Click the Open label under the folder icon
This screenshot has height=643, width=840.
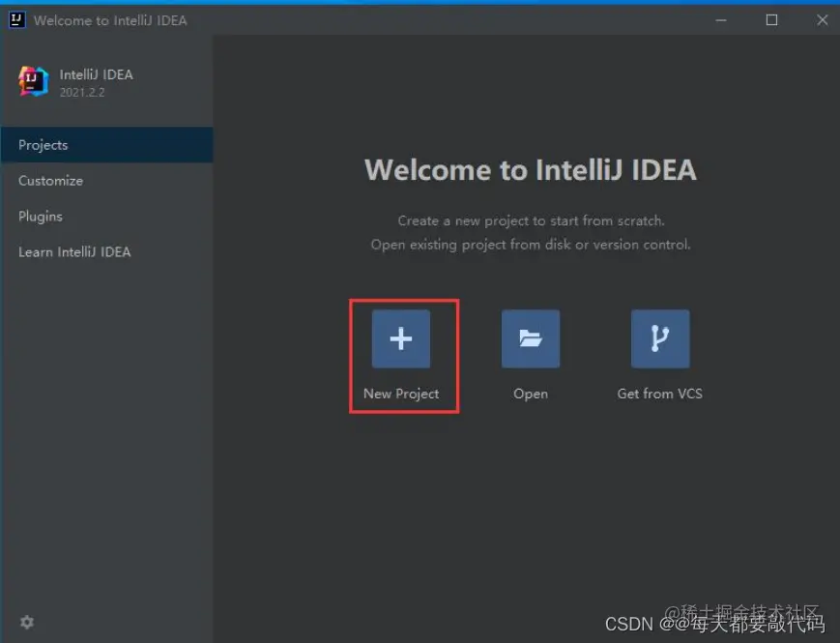(531, 395)
